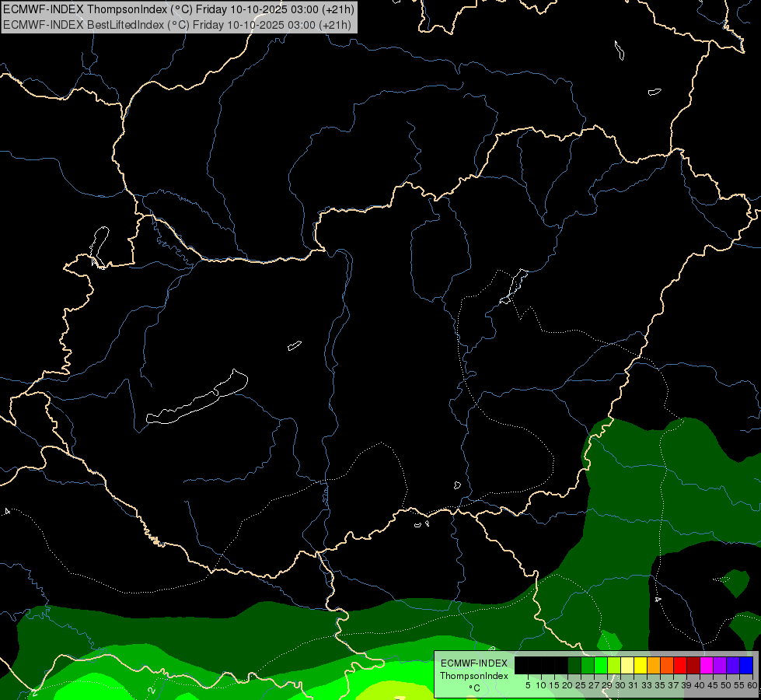Click the legend scale value 60
761x700 pixels.
752,685
